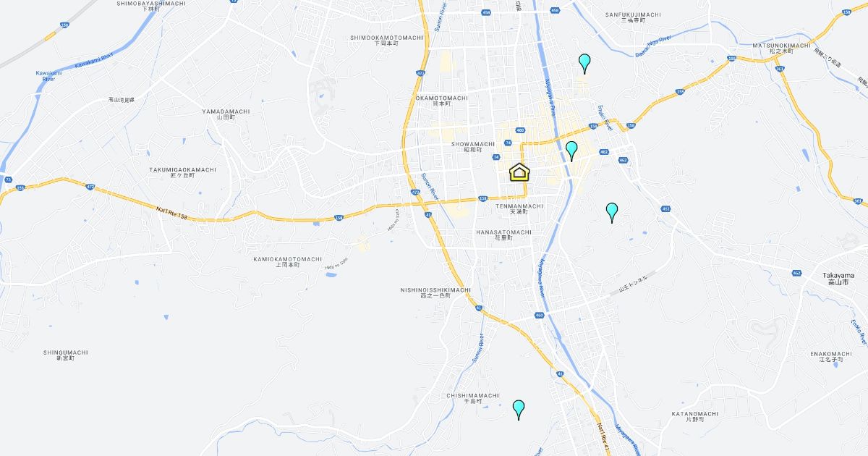The width and height of the screenshot is (868, 456).
Task: Click the Takayama city label
Action: (x=838, y=279)
